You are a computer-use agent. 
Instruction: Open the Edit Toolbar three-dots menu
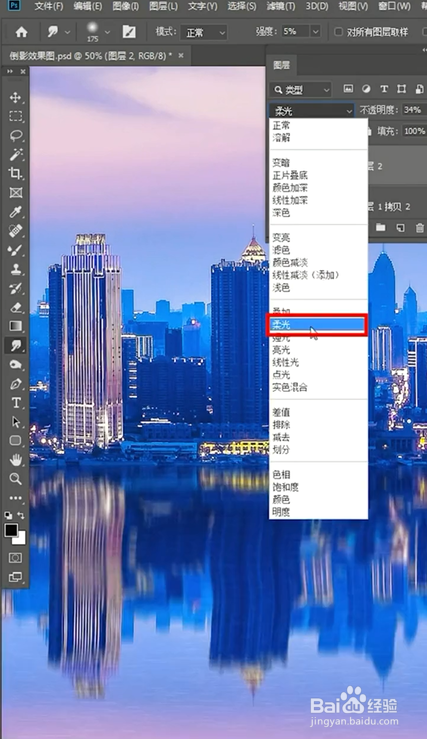(x=16, y=498)
